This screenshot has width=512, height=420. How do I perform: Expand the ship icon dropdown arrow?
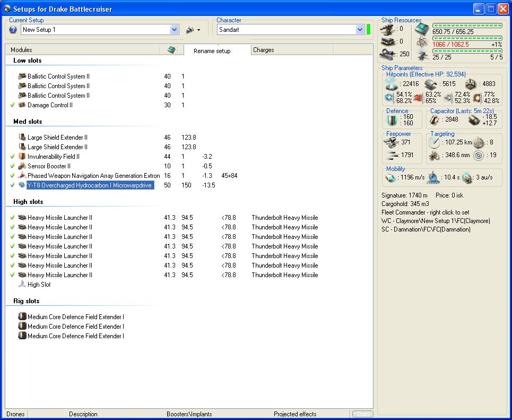[198, 30]
